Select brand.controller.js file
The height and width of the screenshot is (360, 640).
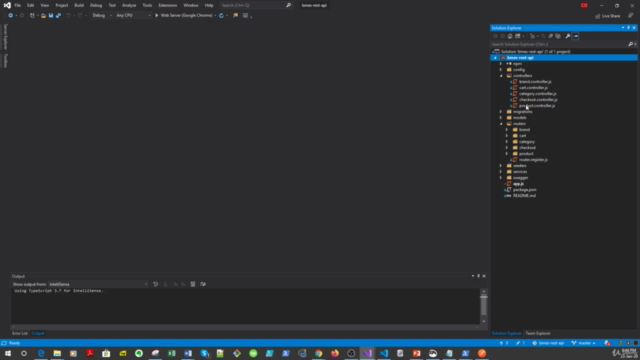pyautogui.click(x=535, y=82)
